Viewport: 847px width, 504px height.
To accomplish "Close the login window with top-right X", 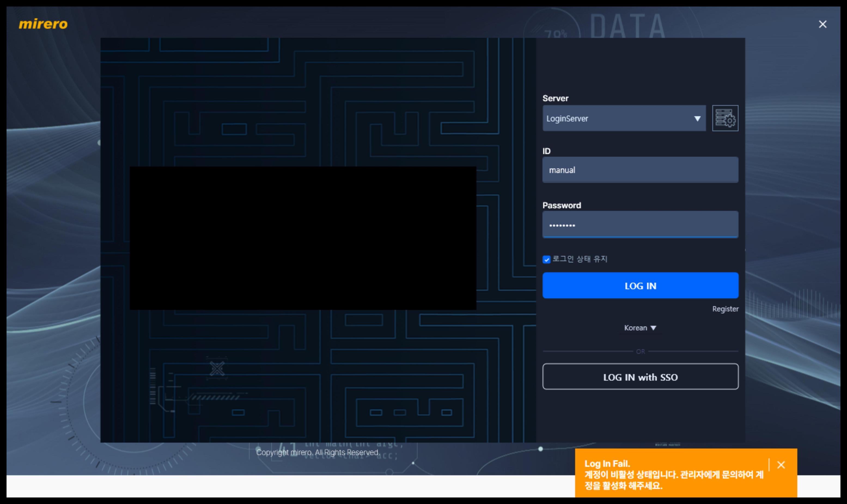I will (x=822, y=24).
